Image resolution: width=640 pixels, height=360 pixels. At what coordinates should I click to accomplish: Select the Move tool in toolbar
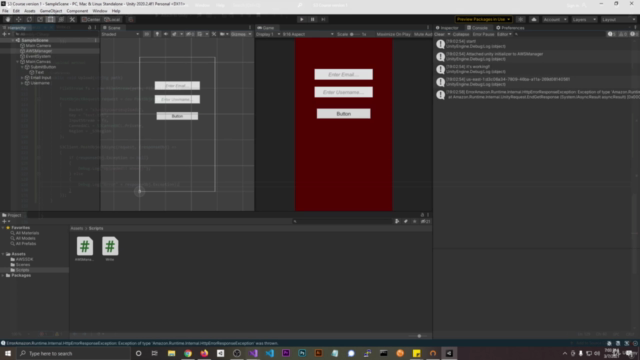coord(18,19)
